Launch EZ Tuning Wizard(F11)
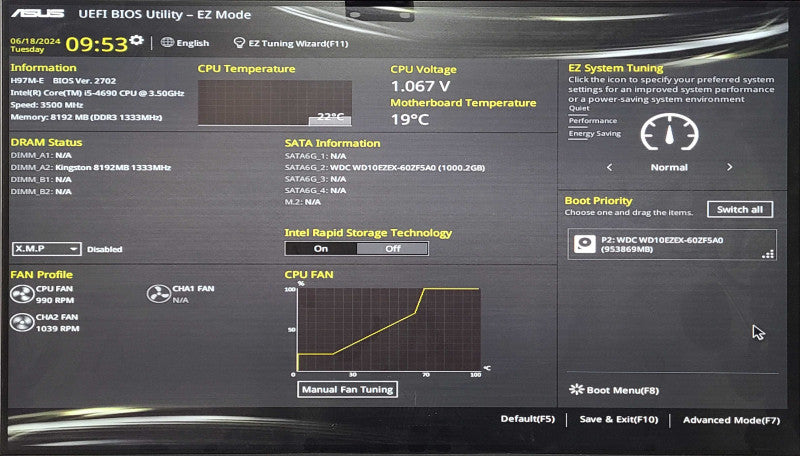The width and height of the screenshot is (800, 456). click(298, 44)
